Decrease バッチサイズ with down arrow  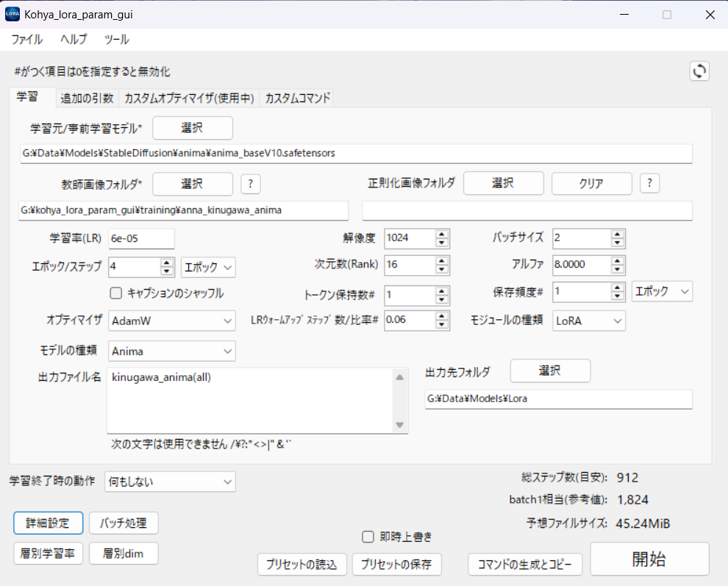[x=618, y=243]
